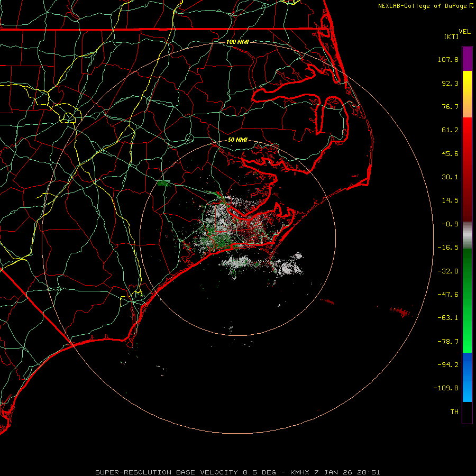Click the TH label under the scale

coord(454,412)
